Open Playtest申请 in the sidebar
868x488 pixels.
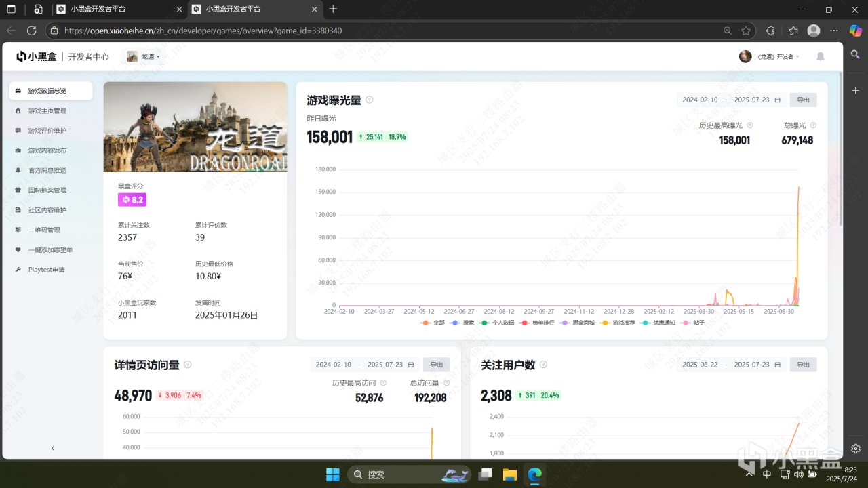(x=52, y=270)
